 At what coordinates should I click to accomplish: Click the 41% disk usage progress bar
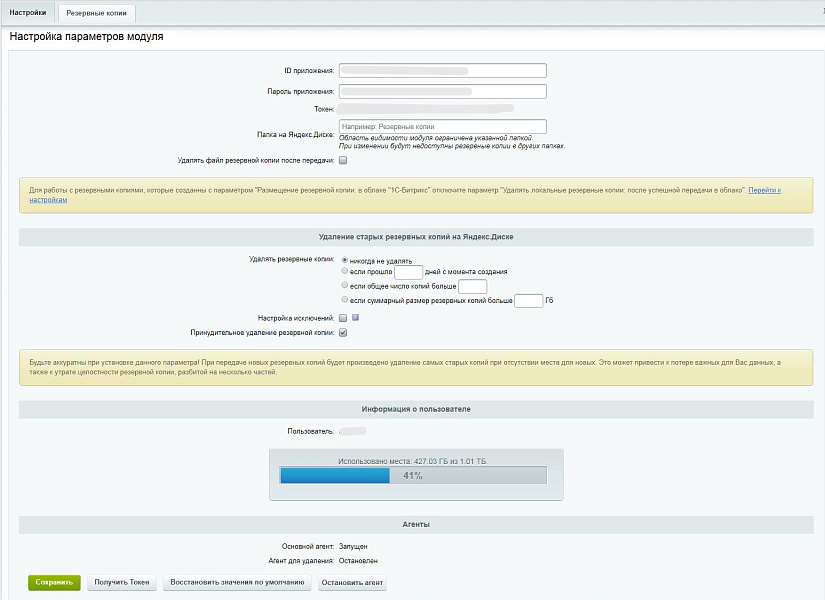click(413, 476)
